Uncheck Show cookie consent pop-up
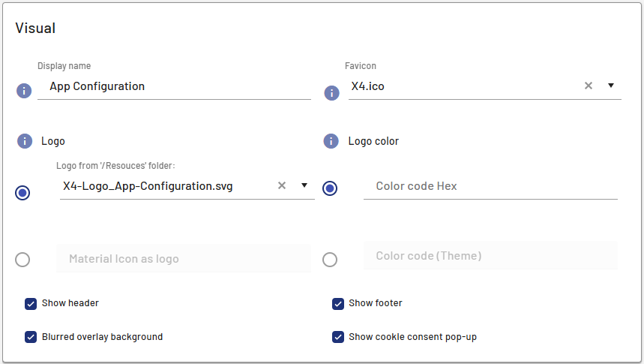The height and width of the screenshot is (364, 644). 338,337
